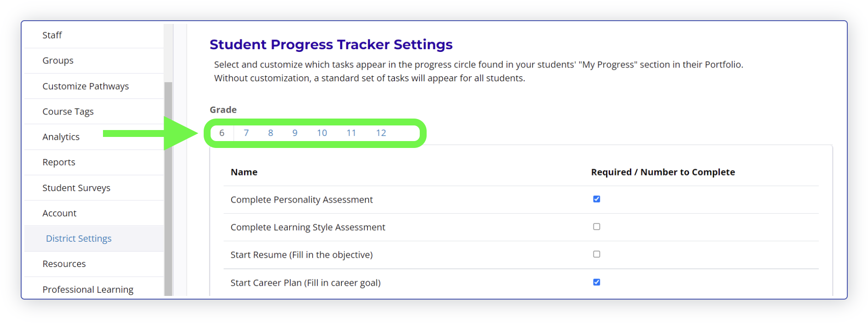This screenshot has height=329, width=868.
Task: Select the Grade 12 tab
Action: (381, 133)
